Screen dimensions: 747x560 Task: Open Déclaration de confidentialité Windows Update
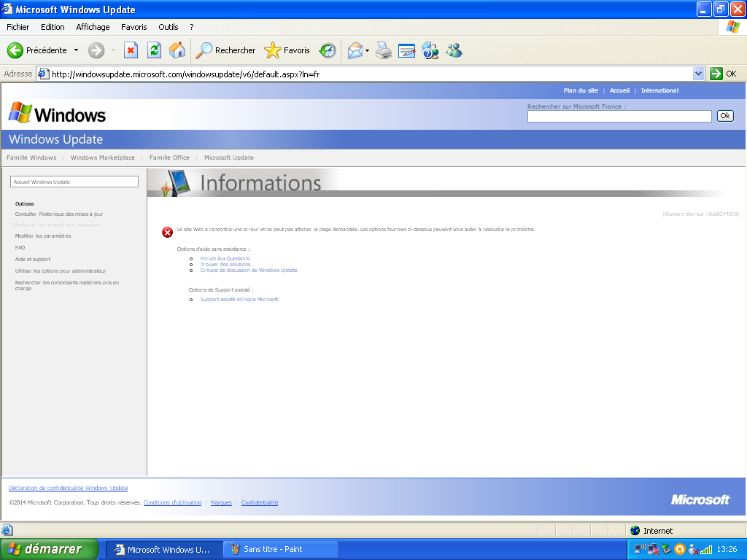pos(68,488)
